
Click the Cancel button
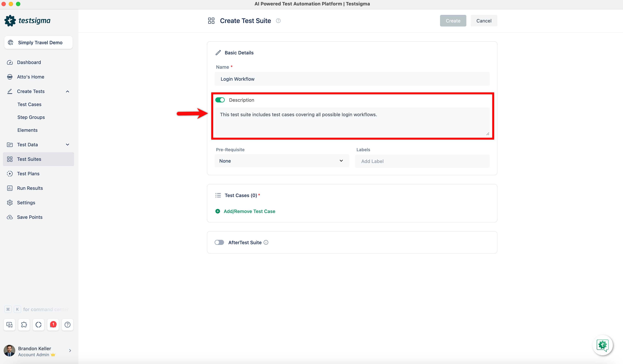484,21
